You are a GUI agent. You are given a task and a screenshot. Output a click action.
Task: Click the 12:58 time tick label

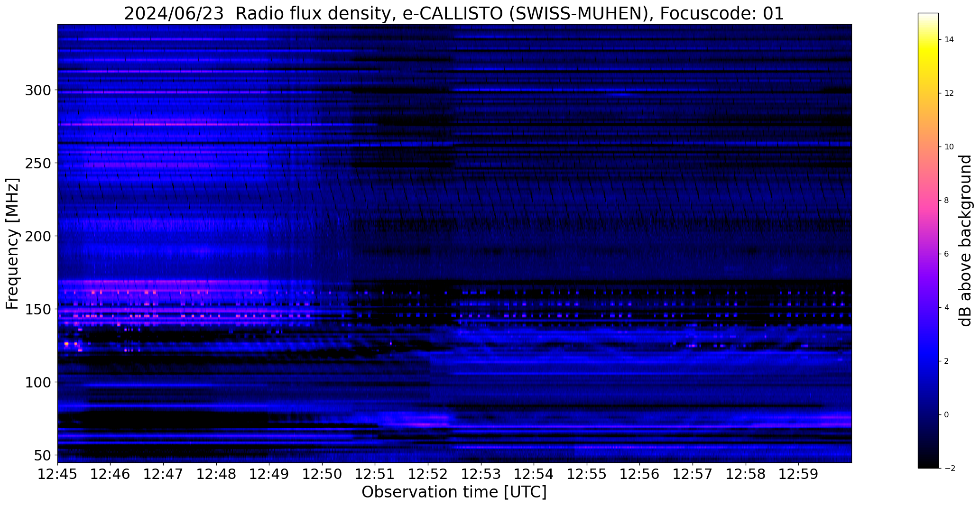(746, 474)
